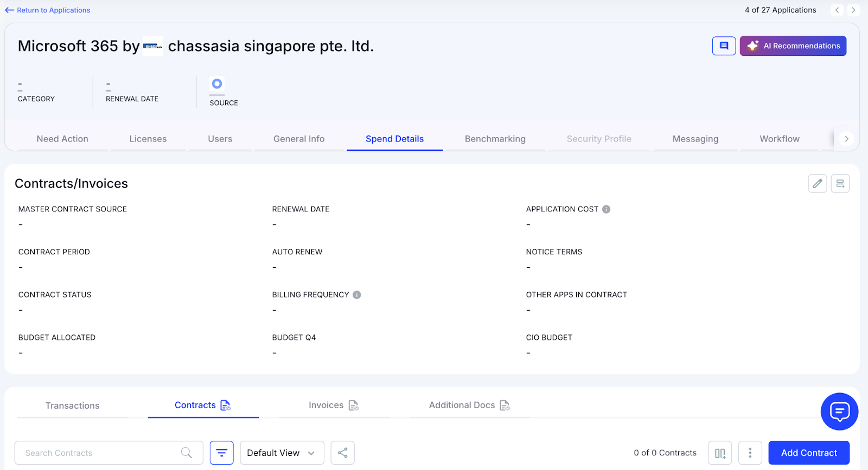The width and height of the screenshot is (868, 470).
Task: Click the Budget Q4 label
Action: [294, 338]
